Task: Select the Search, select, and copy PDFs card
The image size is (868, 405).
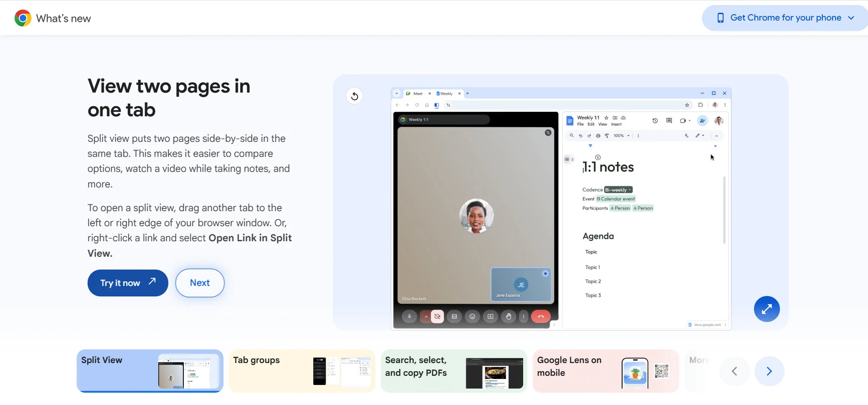Action: [x=453, y=370]
